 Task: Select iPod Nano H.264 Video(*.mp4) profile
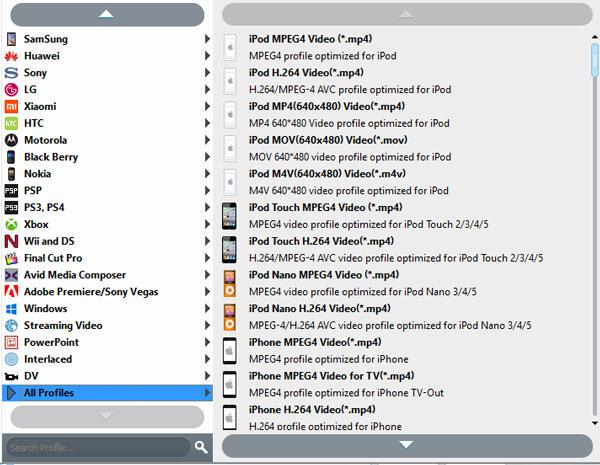pyautogui.click(x=406, y=317)
